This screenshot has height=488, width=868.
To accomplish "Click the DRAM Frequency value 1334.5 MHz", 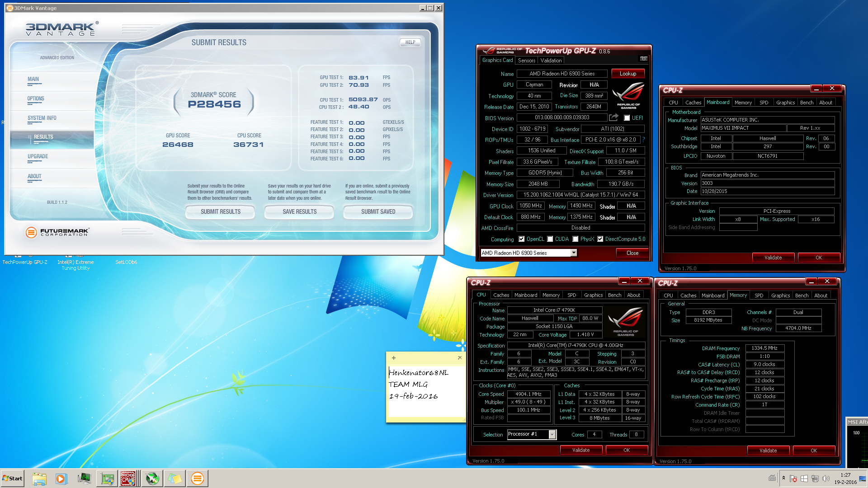I will click(x=764, y=348).
